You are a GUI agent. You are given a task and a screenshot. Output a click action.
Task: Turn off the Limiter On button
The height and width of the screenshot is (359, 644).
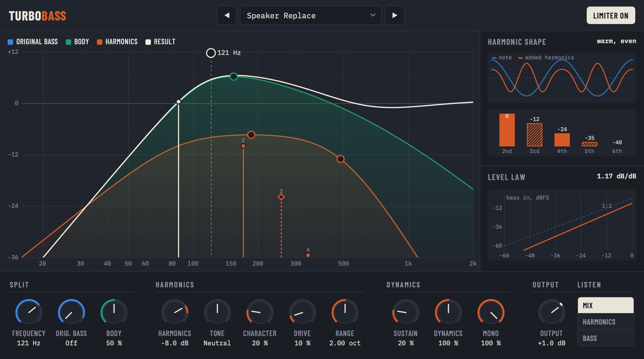coord(611,15)
